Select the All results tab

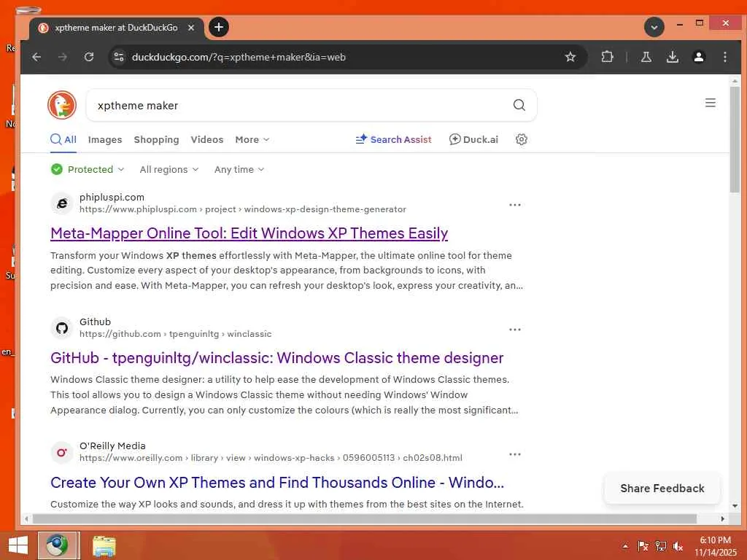point(63,139)
